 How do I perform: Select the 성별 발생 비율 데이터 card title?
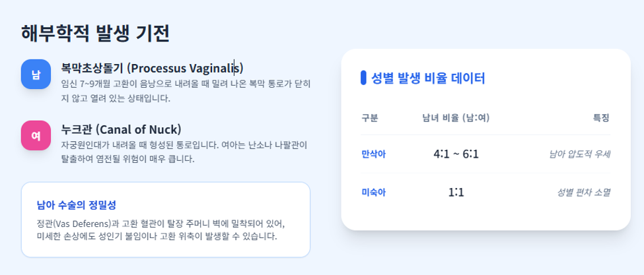pyautogui.click(x=429, y=78)
